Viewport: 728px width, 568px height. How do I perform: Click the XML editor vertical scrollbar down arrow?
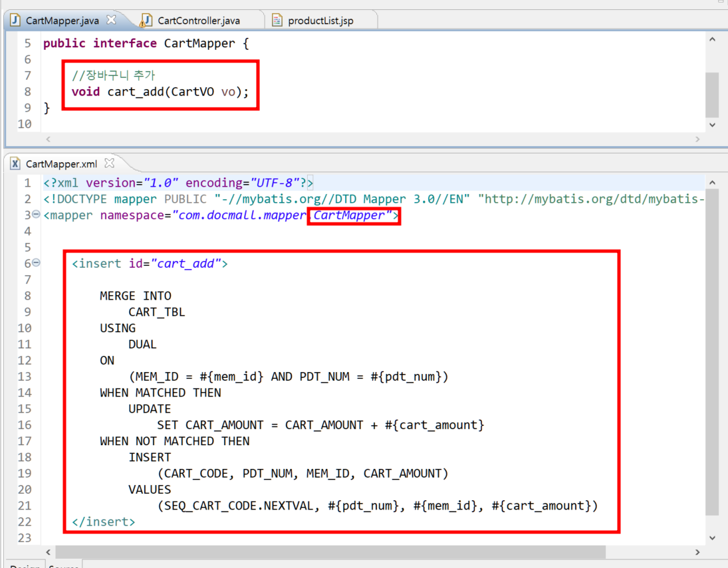coord(712,538)
